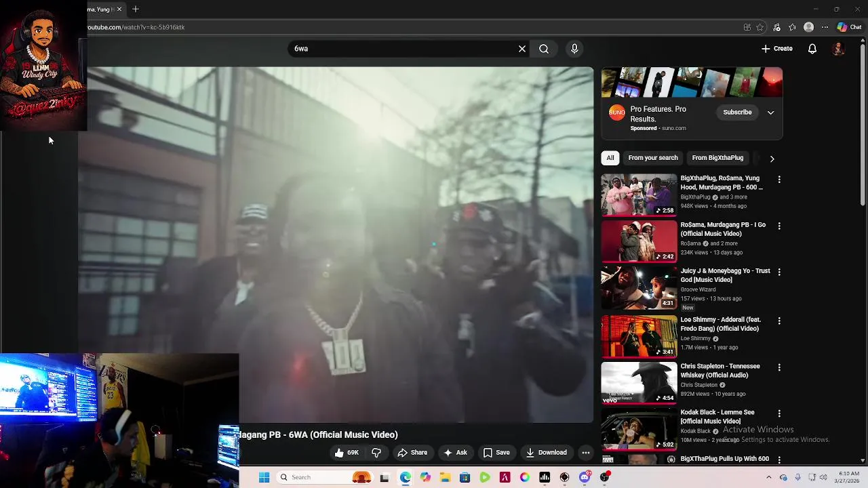Screen dimensions: 868x488
Task: Open browser media control music icon
Action: [777, 27]
